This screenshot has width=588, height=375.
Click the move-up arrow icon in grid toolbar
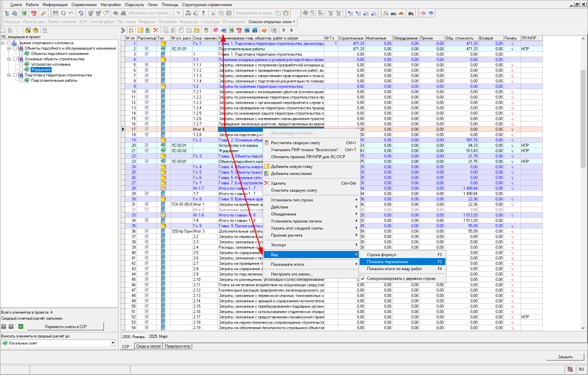coord(284,30)
